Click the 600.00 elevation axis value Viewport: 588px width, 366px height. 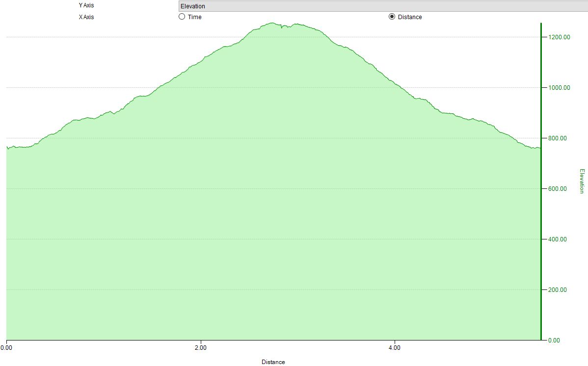pos(558,188)
